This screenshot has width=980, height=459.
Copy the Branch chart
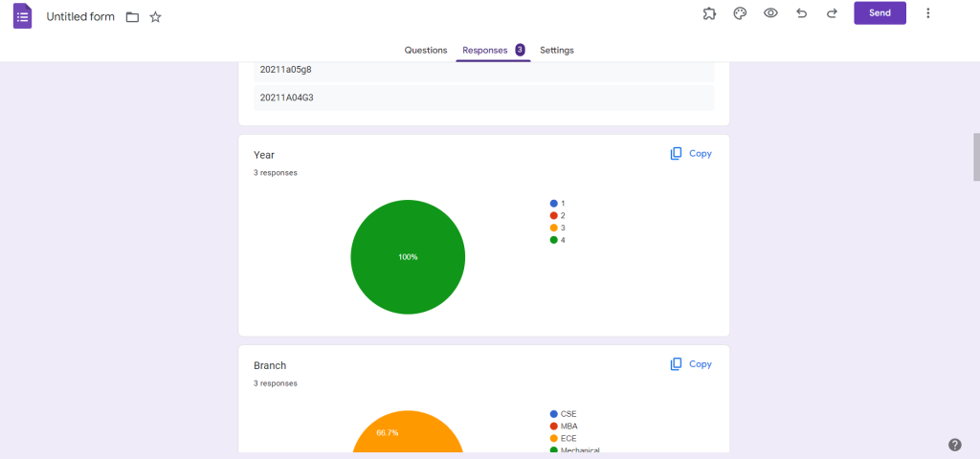(691, 364)
